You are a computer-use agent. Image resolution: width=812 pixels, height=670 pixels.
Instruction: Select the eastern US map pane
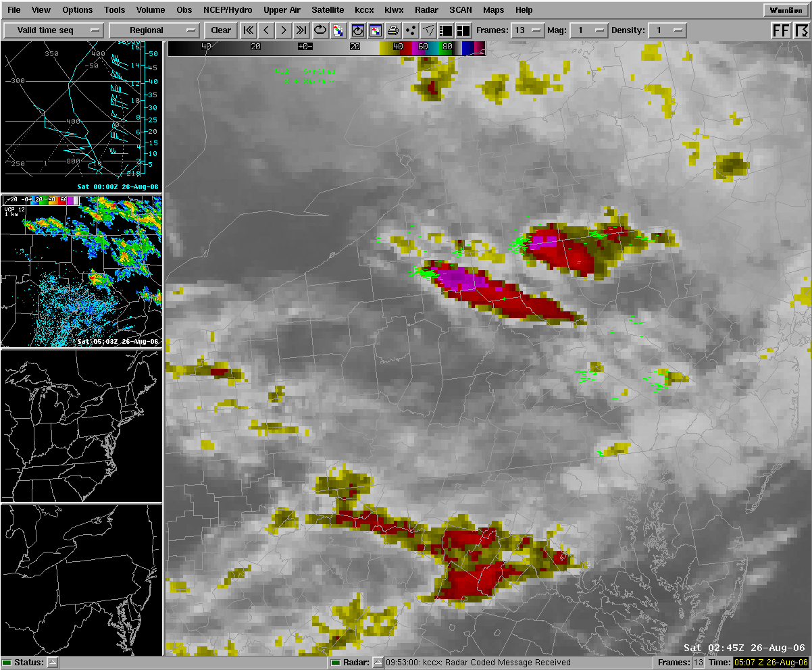click(82, 426)
